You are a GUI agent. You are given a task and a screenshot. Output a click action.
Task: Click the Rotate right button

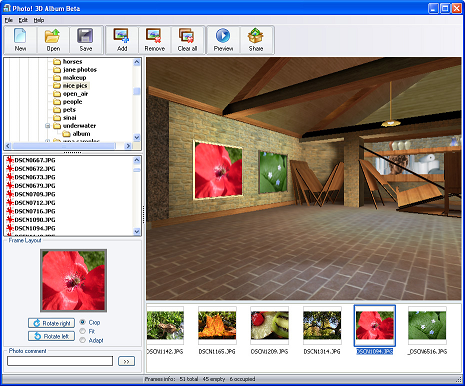51,323
